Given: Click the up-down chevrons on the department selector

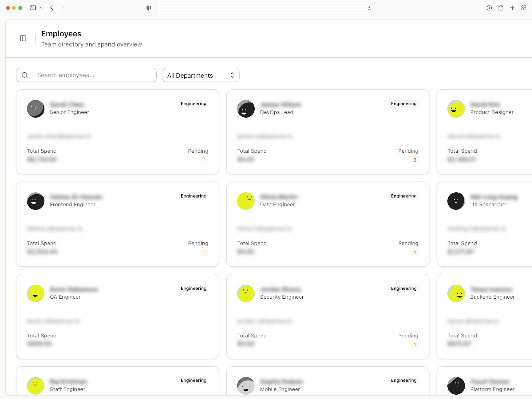Looking at the screenshot, I should (x=232, y=75).
